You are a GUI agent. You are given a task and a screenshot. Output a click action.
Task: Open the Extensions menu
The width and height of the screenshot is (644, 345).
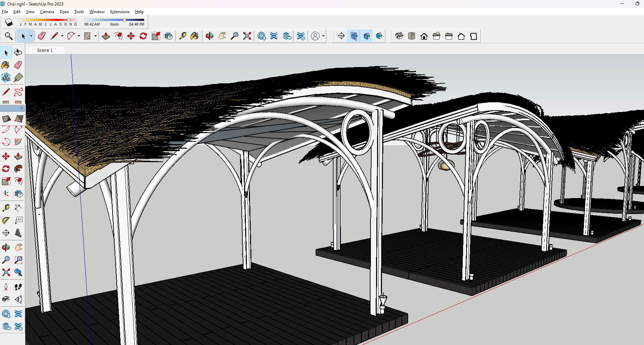[x=120, y=12]
